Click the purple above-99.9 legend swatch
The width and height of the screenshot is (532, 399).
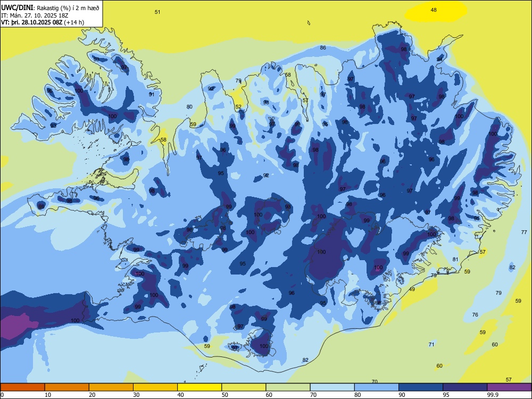(x=509, y=387)
